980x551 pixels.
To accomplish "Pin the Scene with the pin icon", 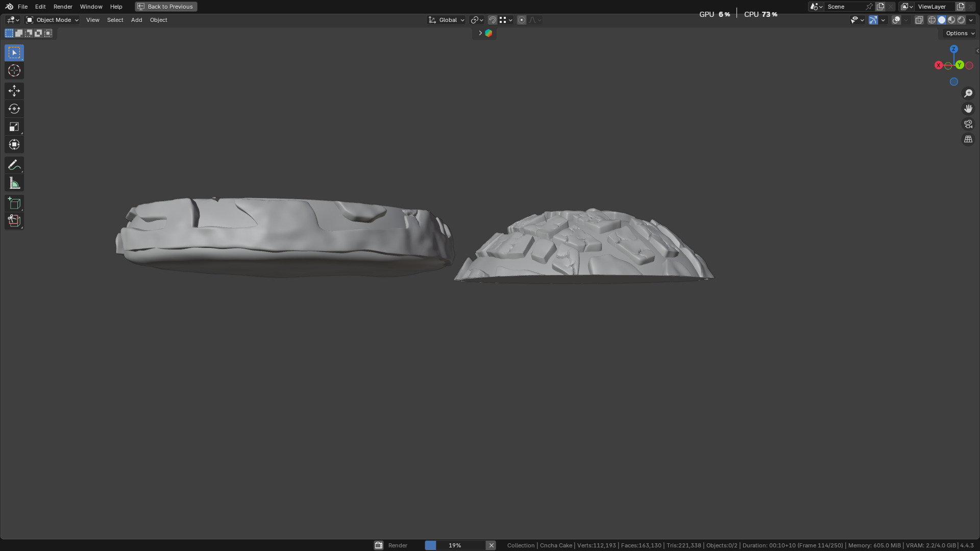I will [869, 7].
